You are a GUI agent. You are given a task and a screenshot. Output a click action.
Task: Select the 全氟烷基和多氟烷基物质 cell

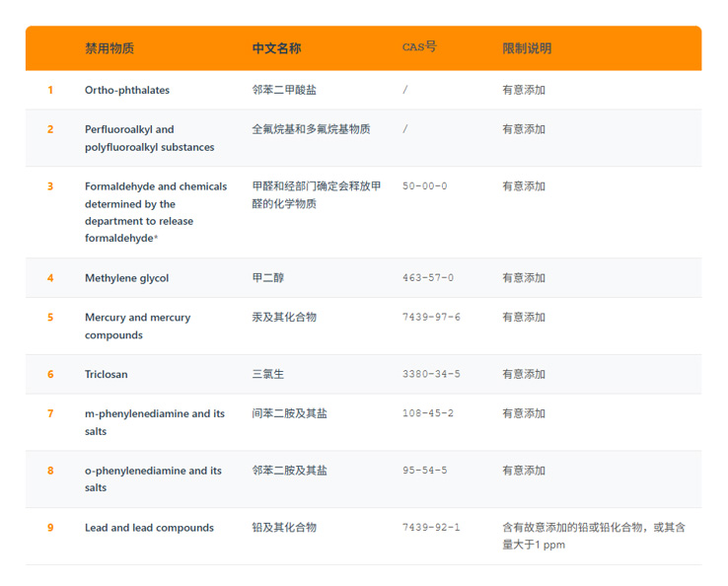coord(311,129)
